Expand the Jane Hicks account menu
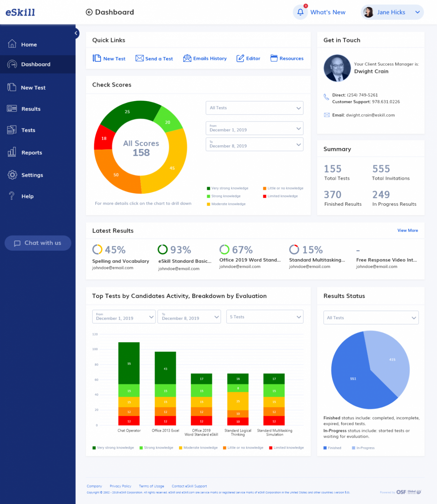The image size is (437, 504). [418, 12]
